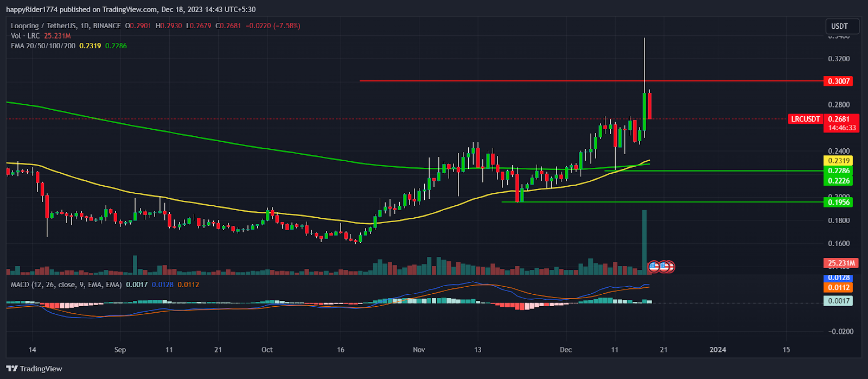Screen dimensions: 868x379
Task: Click the 0.2286 value in EMA legend
Action: click(x=116, y=46)
